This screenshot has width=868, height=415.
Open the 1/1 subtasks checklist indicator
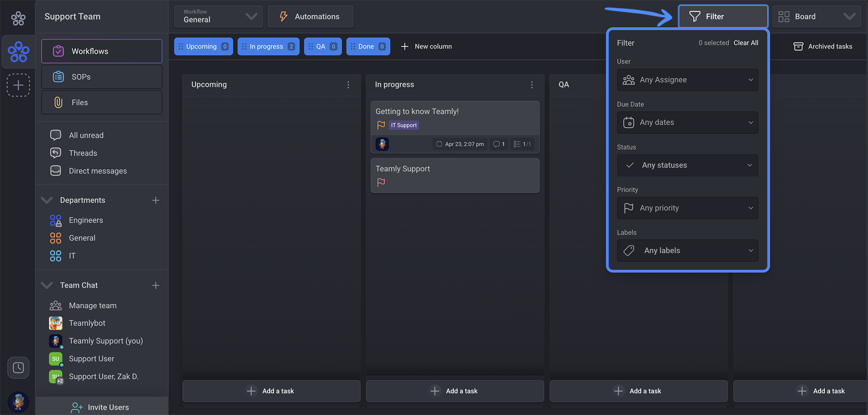tap(522, 144)
